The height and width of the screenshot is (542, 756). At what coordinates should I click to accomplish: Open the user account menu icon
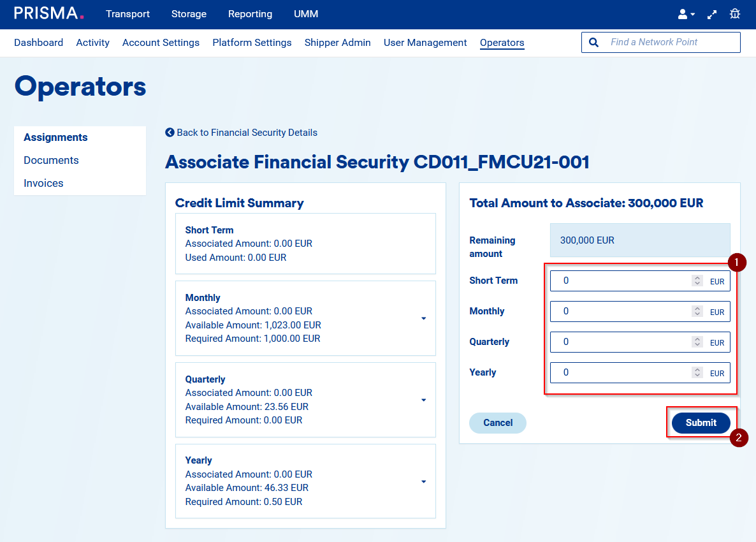[686, 14]
